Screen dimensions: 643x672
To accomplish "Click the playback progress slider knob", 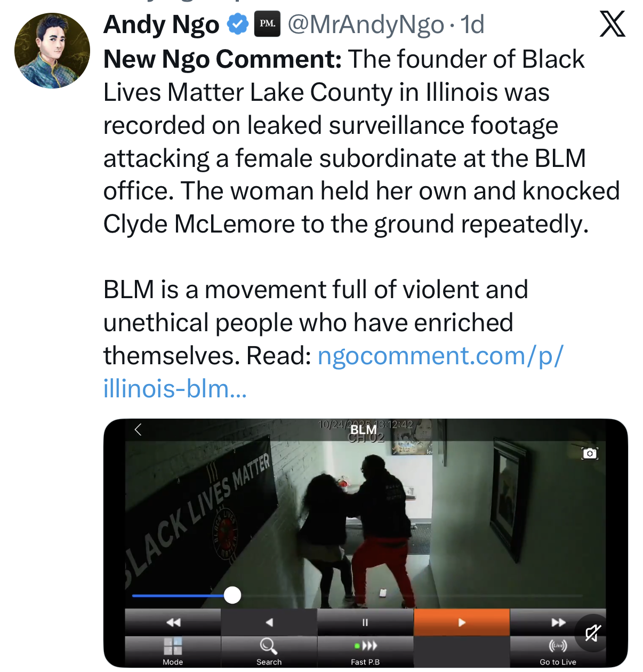I will (232, 595).
